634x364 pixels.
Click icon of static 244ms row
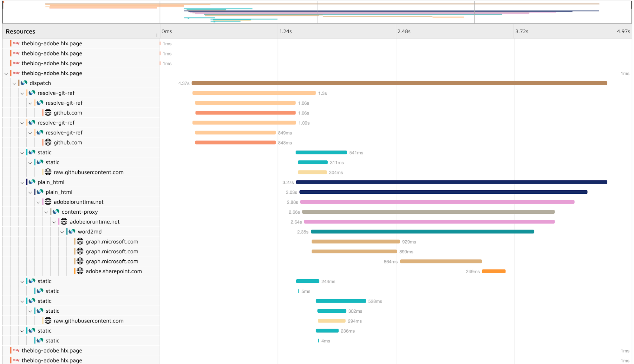pyautogui.click(x=32, y=281)
